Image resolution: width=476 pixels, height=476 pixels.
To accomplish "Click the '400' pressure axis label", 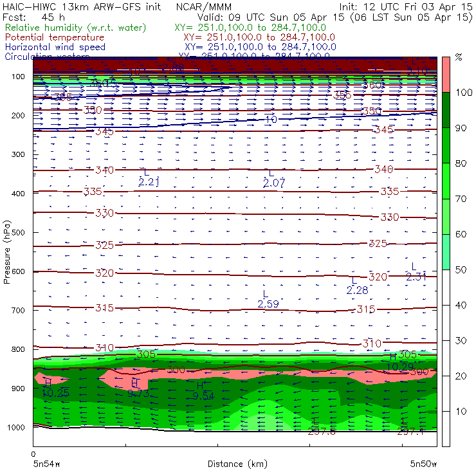I will tap(18, 194).
